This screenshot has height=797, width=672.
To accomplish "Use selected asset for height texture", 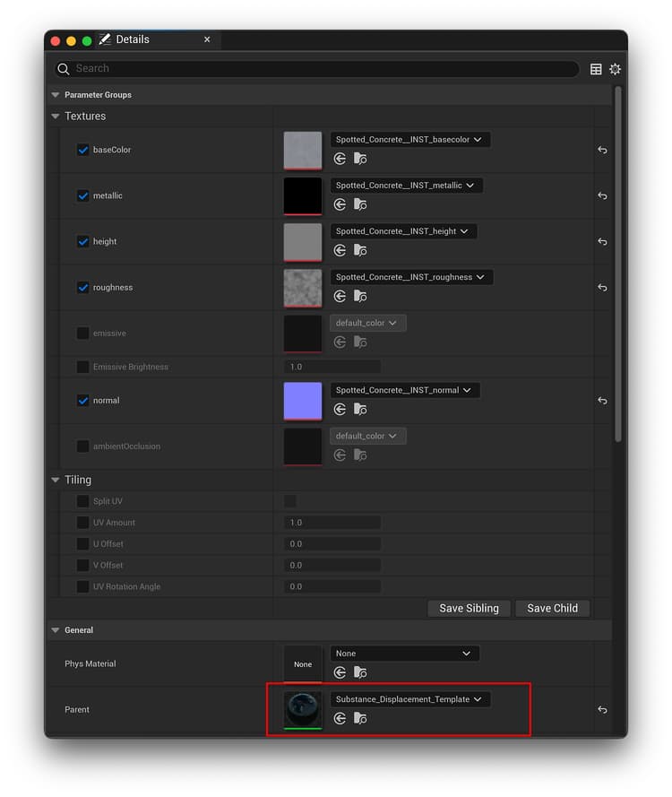I will tap(340, 250).
